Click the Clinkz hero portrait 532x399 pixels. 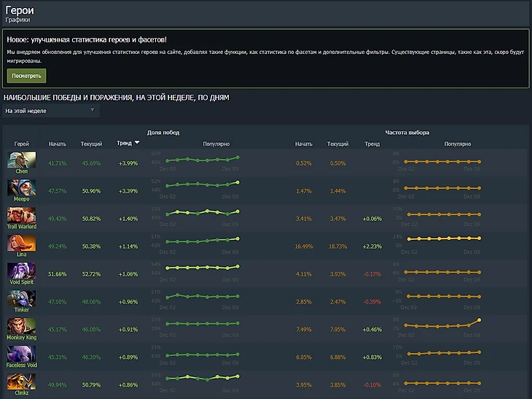22,381
